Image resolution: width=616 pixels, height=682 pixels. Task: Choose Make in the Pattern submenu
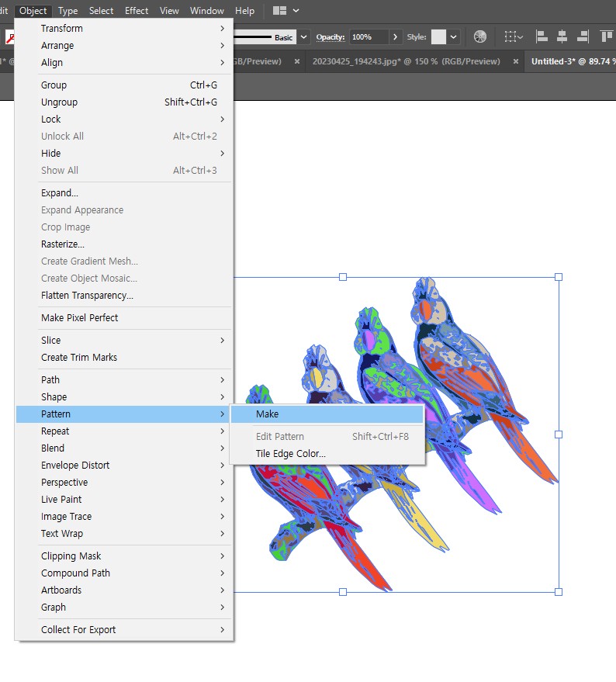[327, 414]
